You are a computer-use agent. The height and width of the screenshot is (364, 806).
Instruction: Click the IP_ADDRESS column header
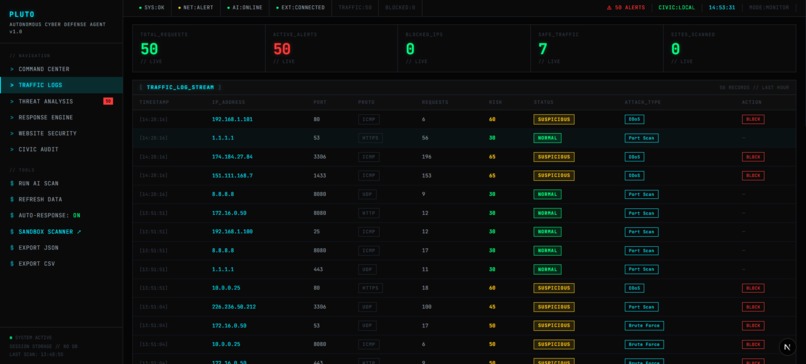228,102
